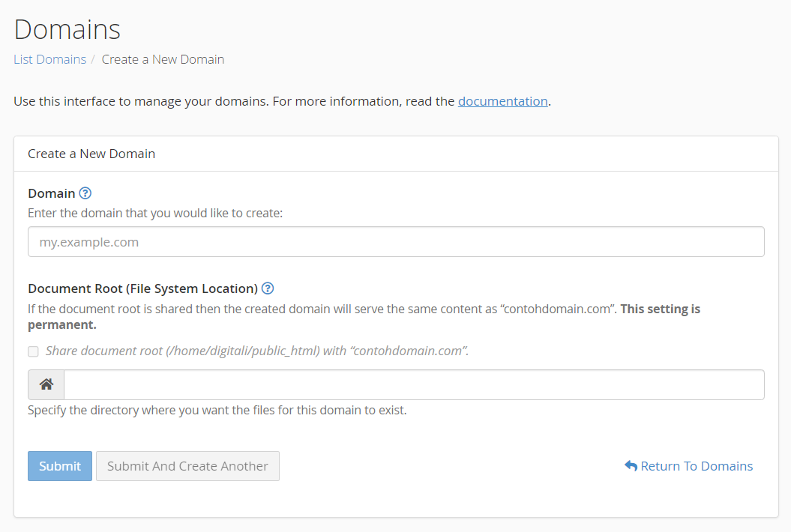This screenshot has height=532, width=791.
Task: Click the 'Specify the directory' hint text
Action: coord(217,410)
